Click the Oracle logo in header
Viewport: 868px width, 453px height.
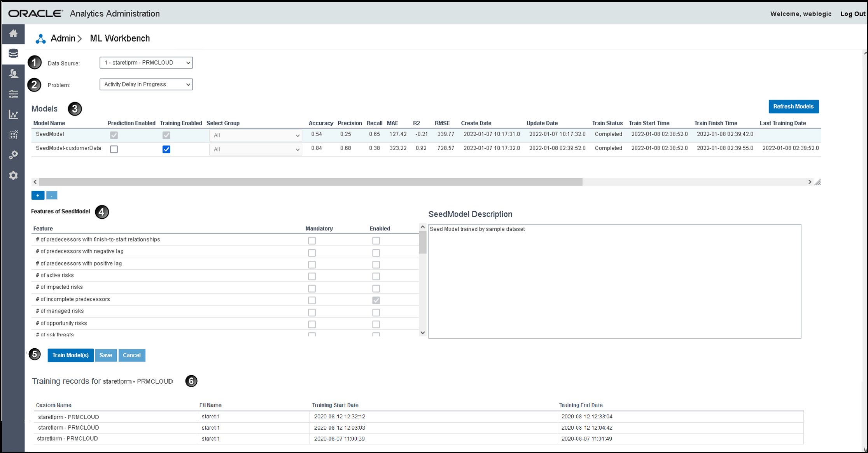point(35,14)
